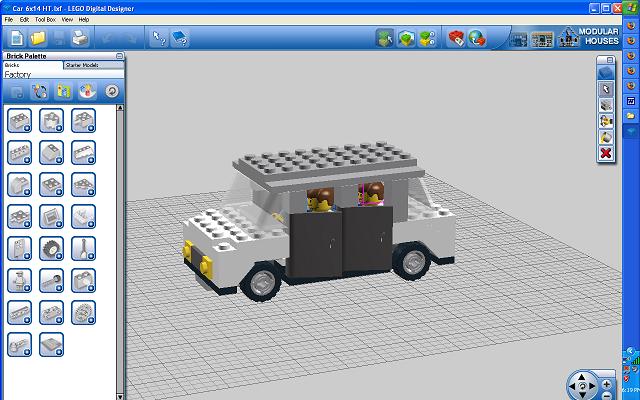Open the Tool Box menu
The width and height of the screenshot is (640, 400).
click(45, 20)
